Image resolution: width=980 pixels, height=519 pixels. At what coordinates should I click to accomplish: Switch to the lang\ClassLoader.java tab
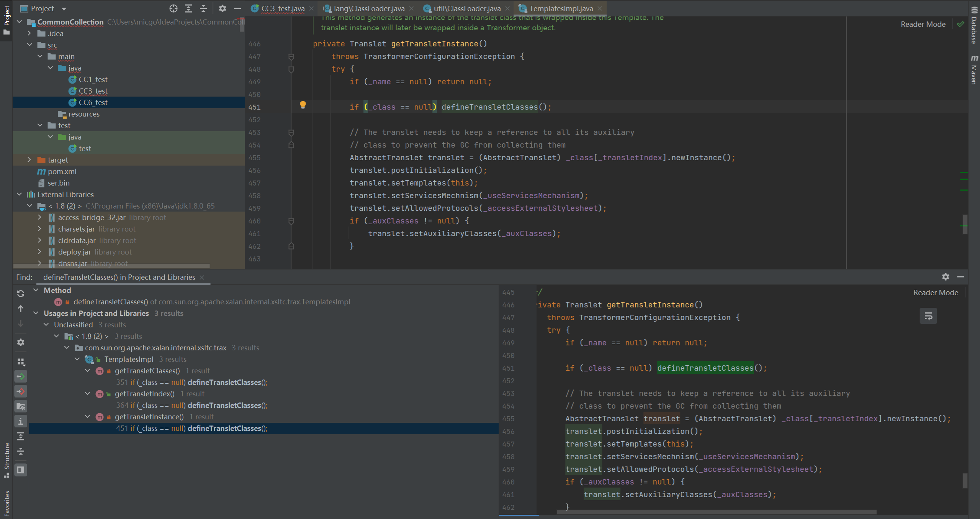(x=369, y=8)
